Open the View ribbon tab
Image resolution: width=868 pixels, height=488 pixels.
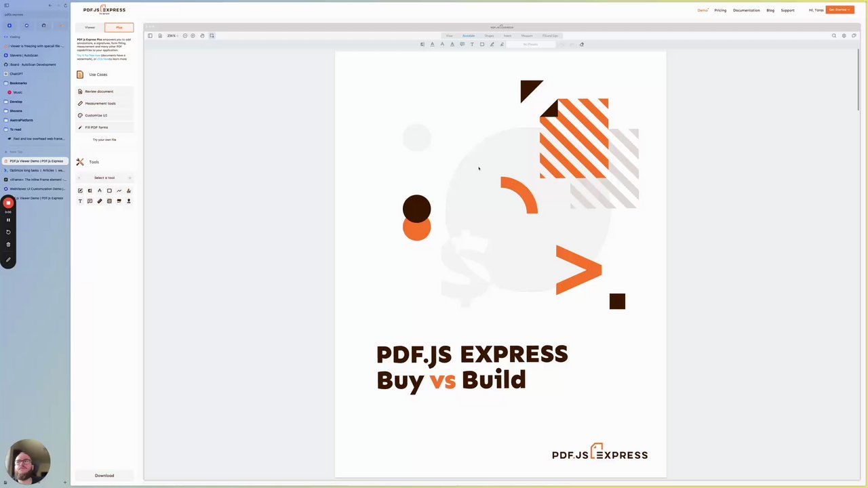tap(449, 36)
